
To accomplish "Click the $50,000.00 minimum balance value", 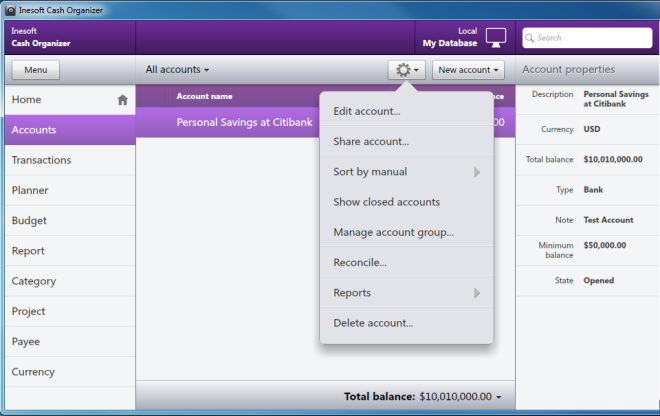I will point(604,245).
